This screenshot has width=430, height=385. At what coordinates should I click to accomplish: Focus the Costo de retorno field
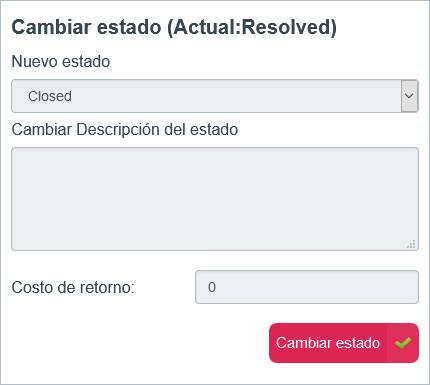[x=307, y=287]
